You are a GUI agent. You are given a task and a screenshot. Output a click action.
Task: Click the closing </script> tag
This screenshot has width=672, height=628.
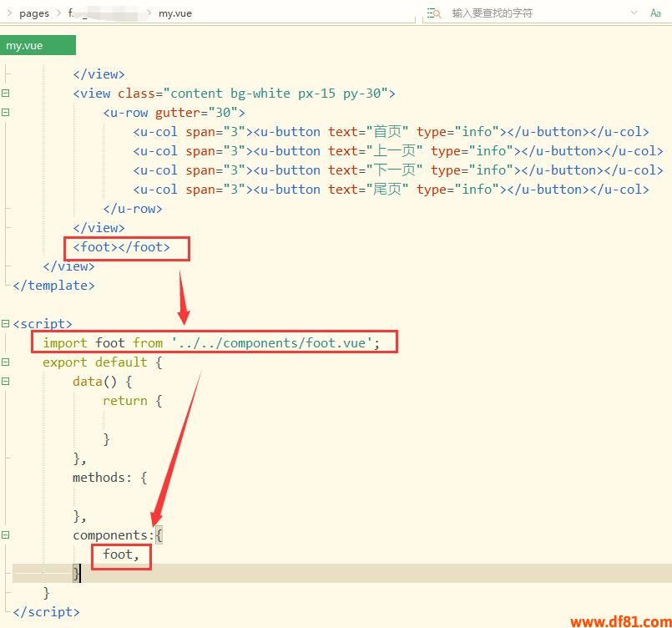pyautogui.click(x=46, y=612)
